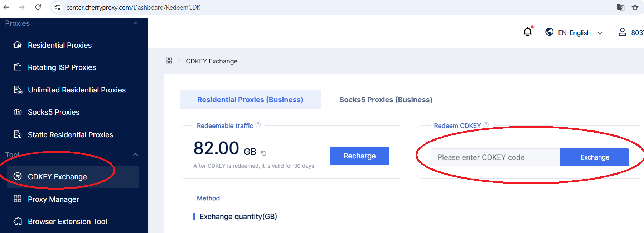Click help icon next to Redeem CDKEY

(x=486, y=125)
